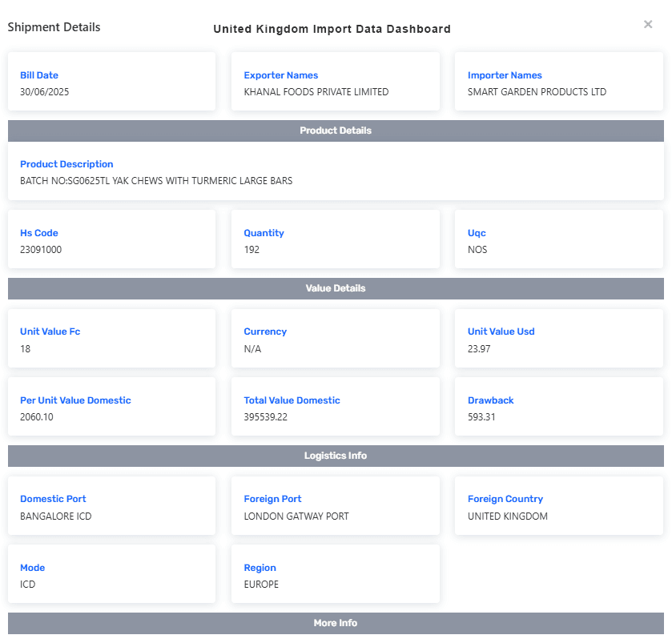Select the BANGALORE ICD port value
This screenshot has width=672, height=643.
(x=56, y=516)
